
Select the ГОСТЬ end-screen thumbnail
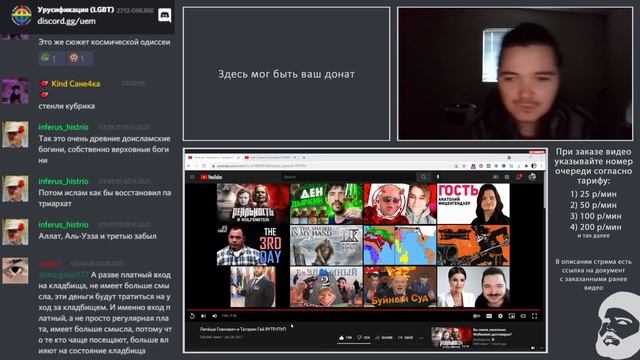pyautogui.click(x=473, y=204)
